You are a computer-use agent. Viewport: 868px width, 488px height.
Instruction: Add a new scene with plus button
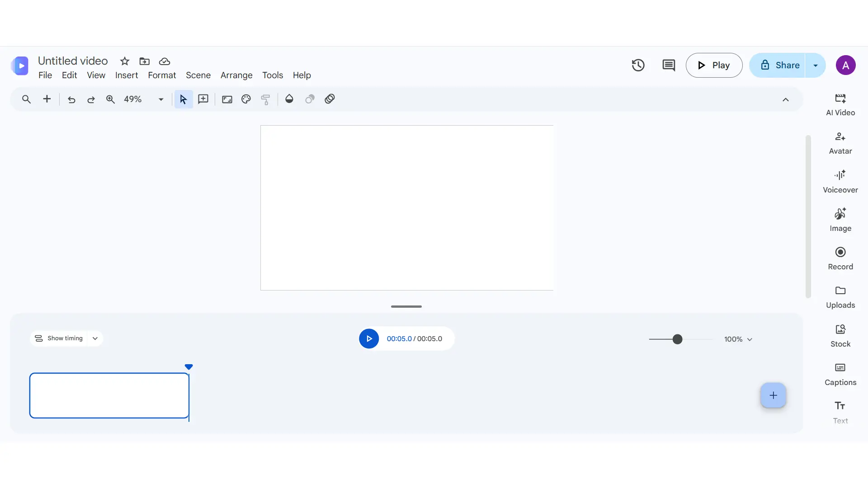(x=774, y=395)
